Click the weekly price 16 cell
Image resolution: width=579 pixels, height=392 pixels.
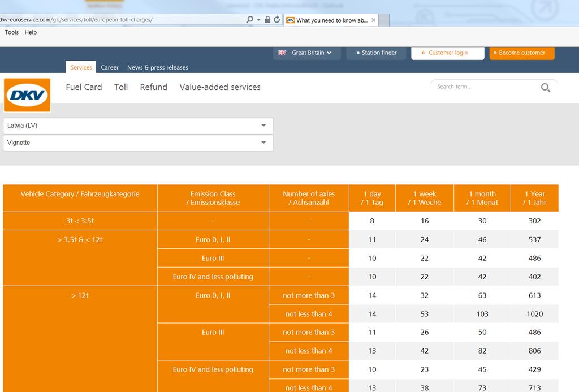pyautogui.click(x=425, y=221)
